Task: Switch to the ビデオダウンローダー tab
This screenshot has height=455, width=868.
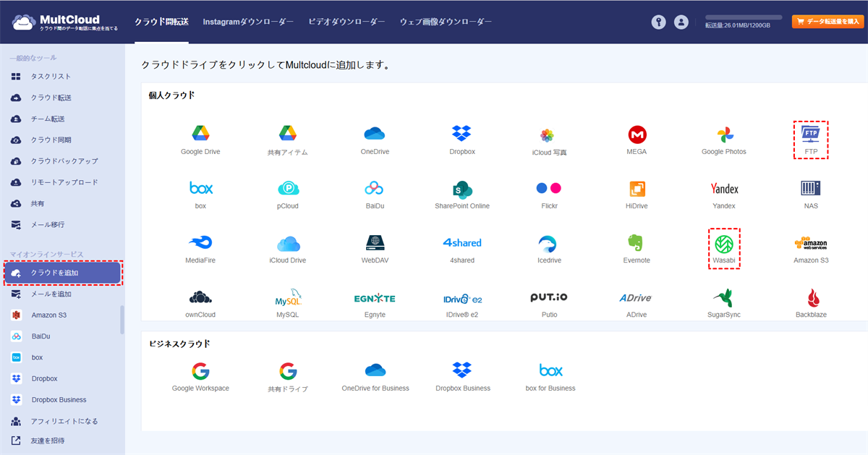Action: click(346, 22)
